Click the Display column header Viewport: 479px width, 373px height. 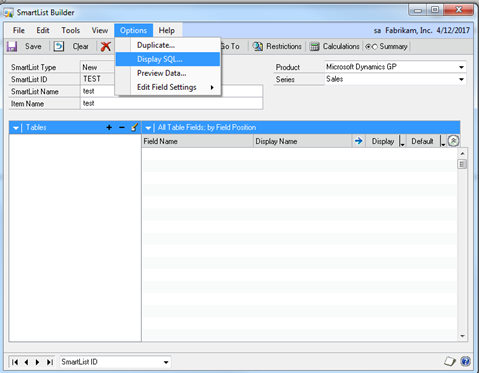pos(383,141)
